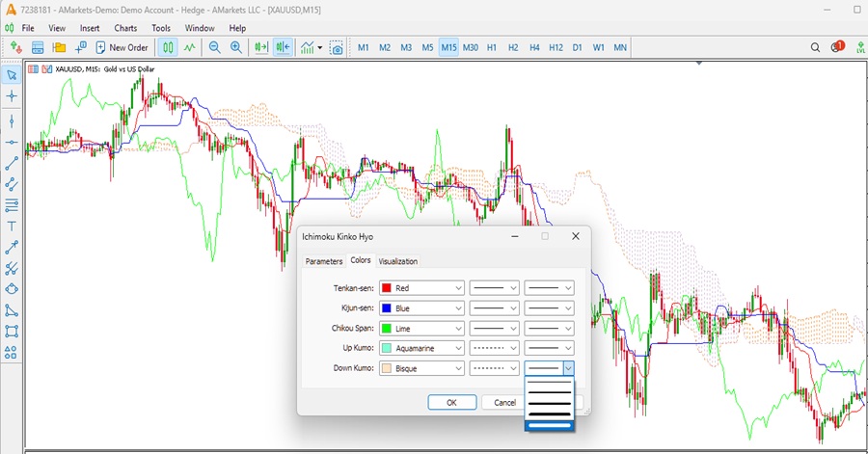This screenshot has width=868, height=454.
Task: Open the File menu
Action: 28,28
